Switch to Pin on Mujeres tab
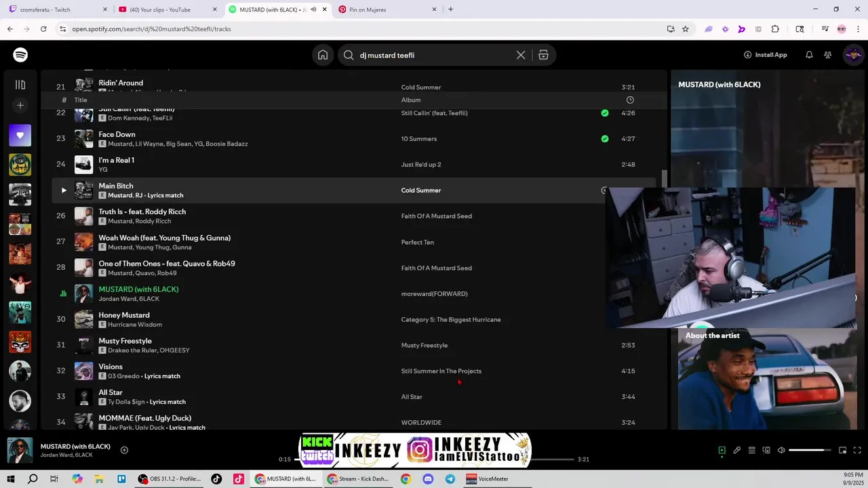868x488 pixels. click(388, 9)
